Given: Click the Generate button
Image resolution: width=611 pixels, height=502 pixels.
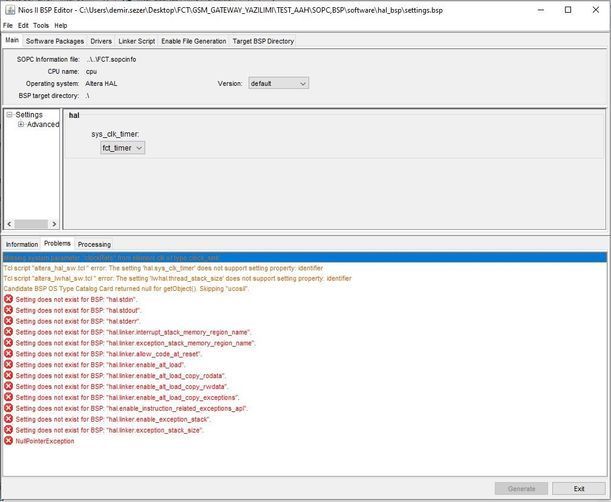Looking at the screenshot, I should (x=521, y=488).
